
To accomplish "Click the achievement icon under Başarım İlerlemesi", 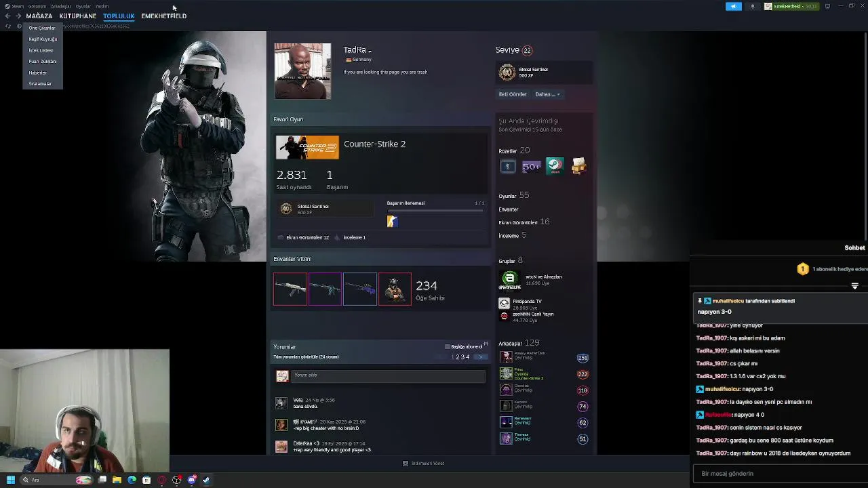I will [x=392, y=221].
